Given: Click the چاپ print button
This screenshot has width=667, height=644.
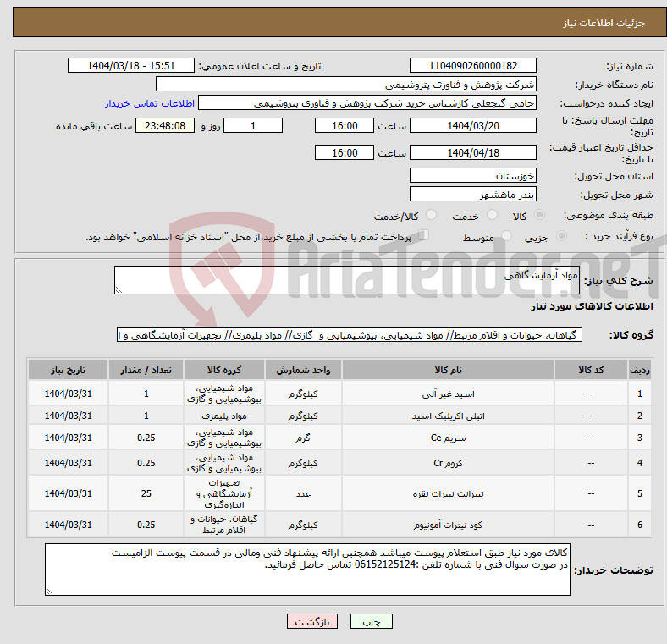Looking at the screenshot, I should pos(372,621).
